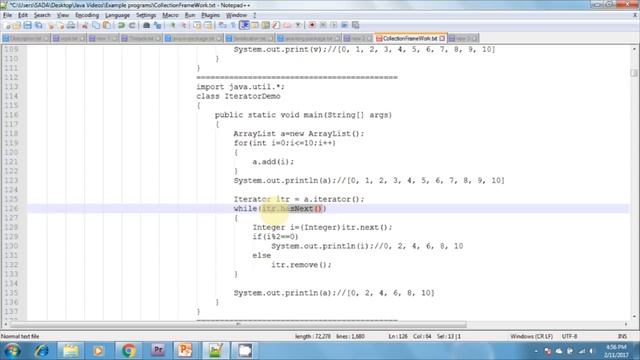The height and width of the screenshot is (360, 640).
Task: Open Google Chrome from taskbar
Action: click(128, 351)
